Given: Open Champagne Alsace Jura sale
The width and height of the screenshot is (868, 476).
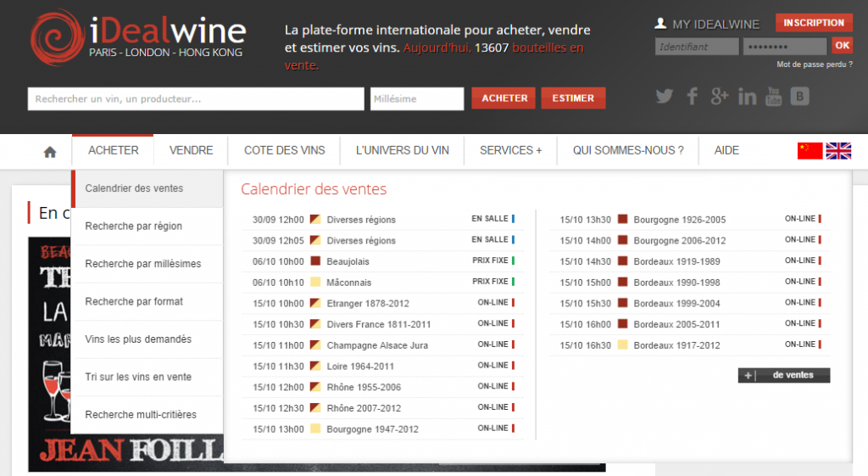Looking at the screenshot, I should [383, 345].
